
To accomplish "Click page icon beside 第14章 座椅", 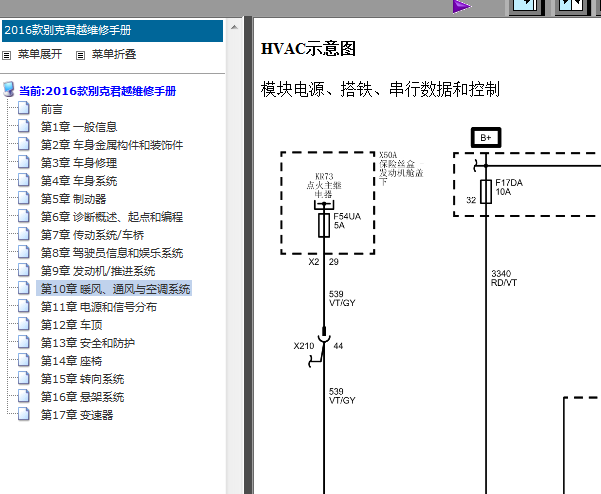I will (x=24, y=361).
